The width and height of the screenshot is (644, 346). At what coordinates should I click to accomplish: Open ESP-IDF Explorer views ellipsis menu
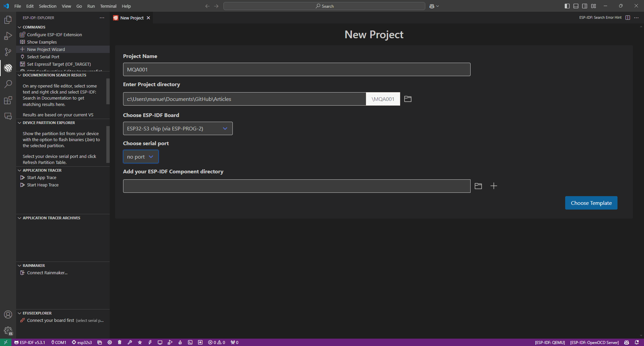(x=102, y=18)
